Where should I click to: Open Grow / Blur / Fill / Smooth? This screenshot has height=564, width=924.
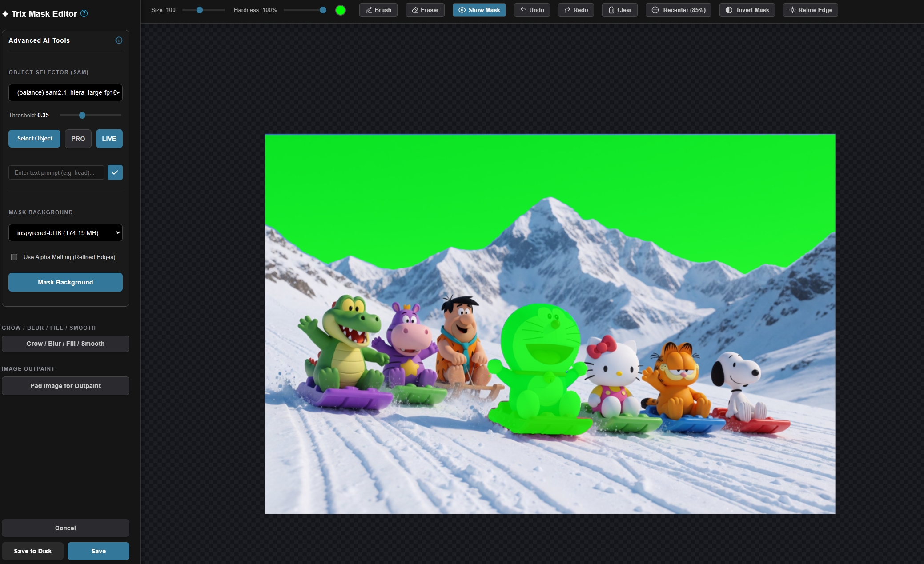point(65,344)
